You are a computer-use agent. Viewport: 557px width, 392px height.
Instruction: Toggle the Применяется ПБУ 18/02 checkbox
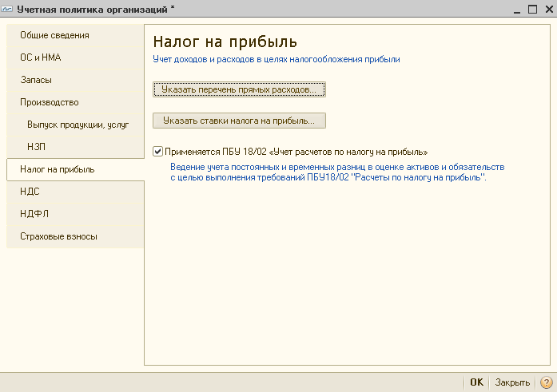pyautogui.click(x=157, y=152)
